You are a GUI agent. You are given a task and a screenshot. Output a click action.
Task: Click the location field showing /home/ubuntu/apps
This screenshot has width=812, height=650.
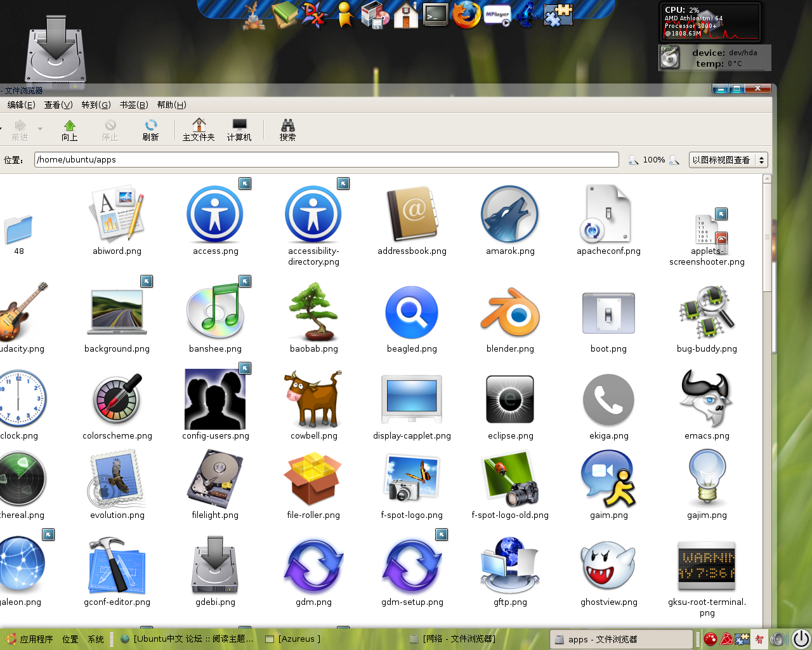[327, 159]
